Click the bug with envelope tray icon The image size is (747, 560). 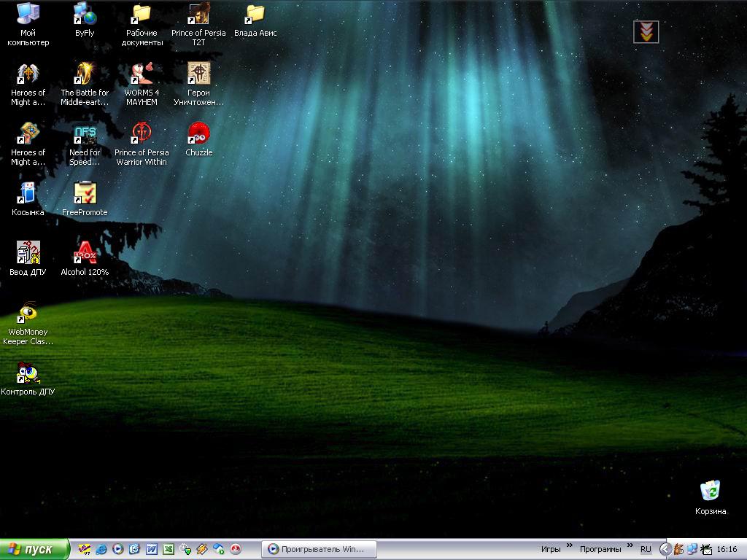tap(706, 550)
